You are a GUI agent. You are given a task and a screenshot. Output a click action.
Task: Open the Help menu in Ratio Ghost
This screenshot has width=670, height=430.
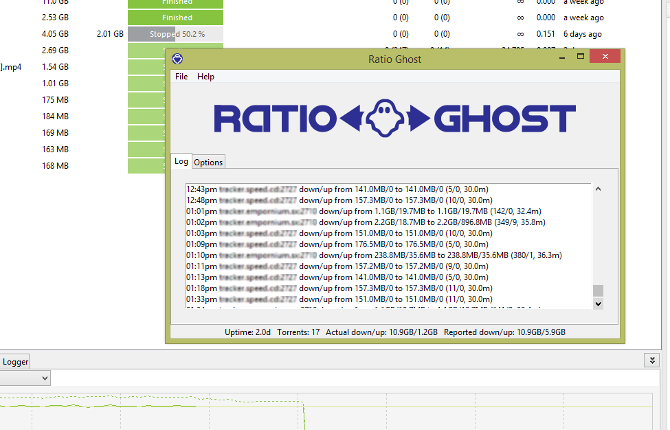(x=206, y=77)
